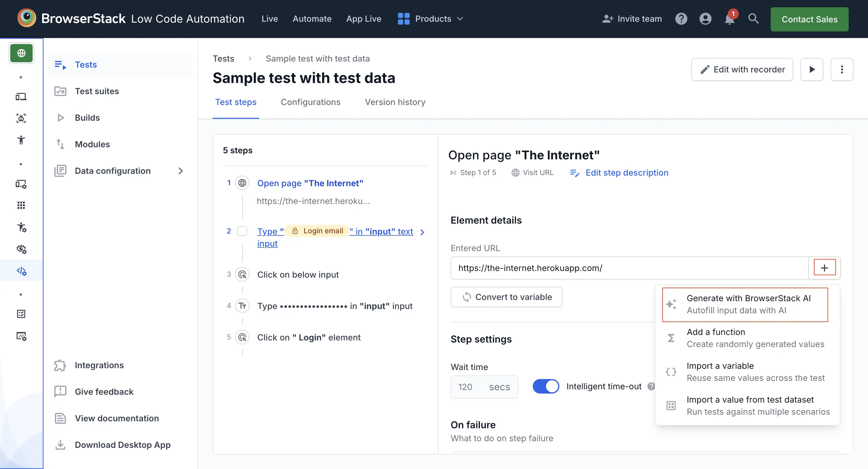Click the globe/URL step icon for step 1
The height and width of the screenshot is (469, 868).
(242, 183)
